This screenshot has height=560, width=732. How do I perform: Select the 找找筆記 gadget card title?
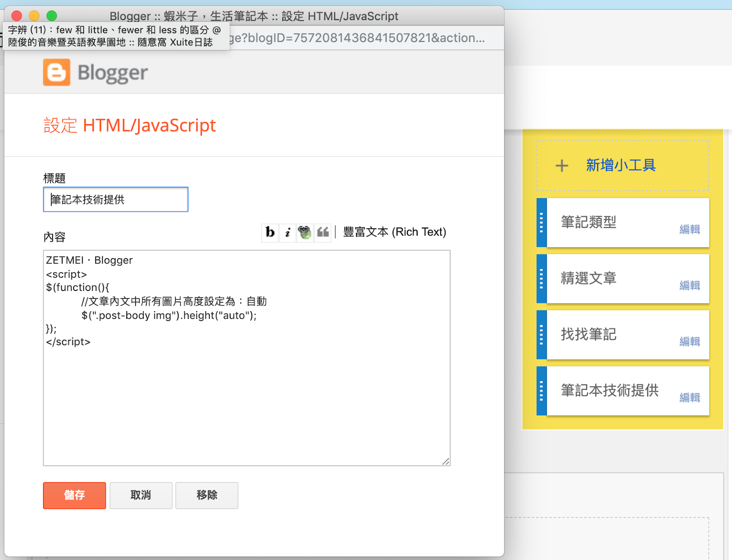pyautogui.click(x=589, y=334)
